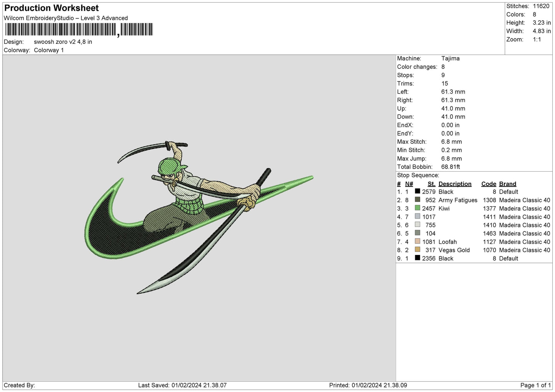Image resolution: width=555 pixels, height=392 pixels.
Task: Click the Kiwi green color swatch
Action: [417, 208]
